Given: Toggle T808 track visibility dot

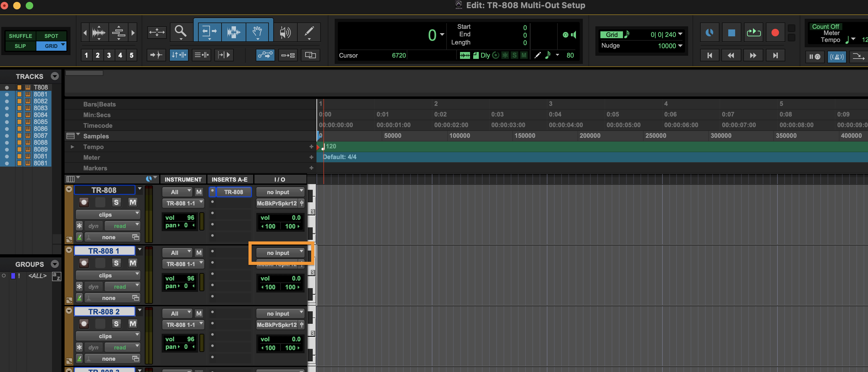Looking at the screenshot, I should [x=7, y=88].
